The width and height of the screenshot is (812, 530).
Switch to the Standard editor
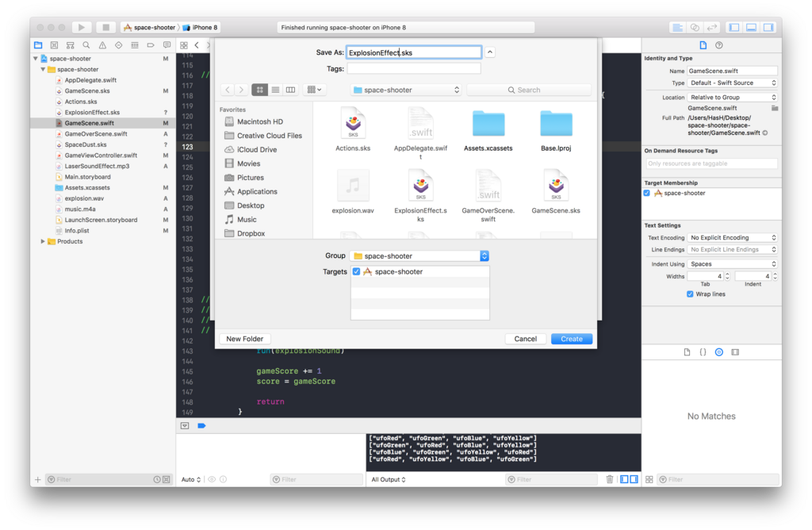tap(677, 28)
